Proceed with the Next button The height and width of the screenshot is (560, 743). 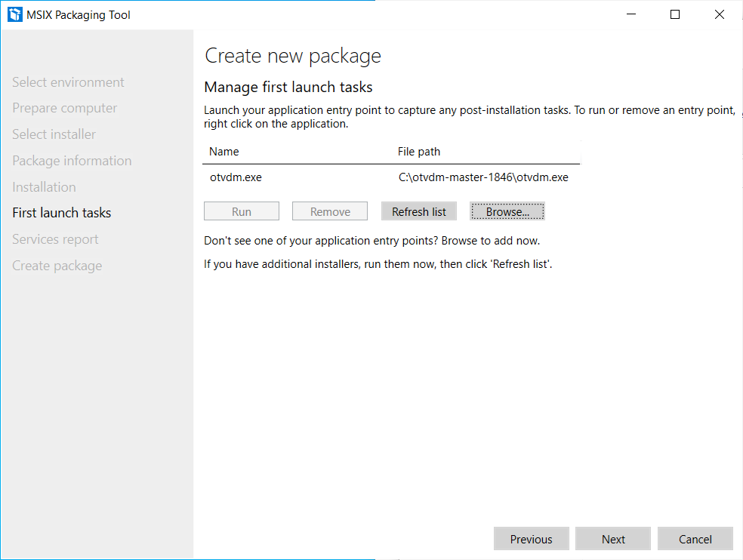(x=613, y=539)
